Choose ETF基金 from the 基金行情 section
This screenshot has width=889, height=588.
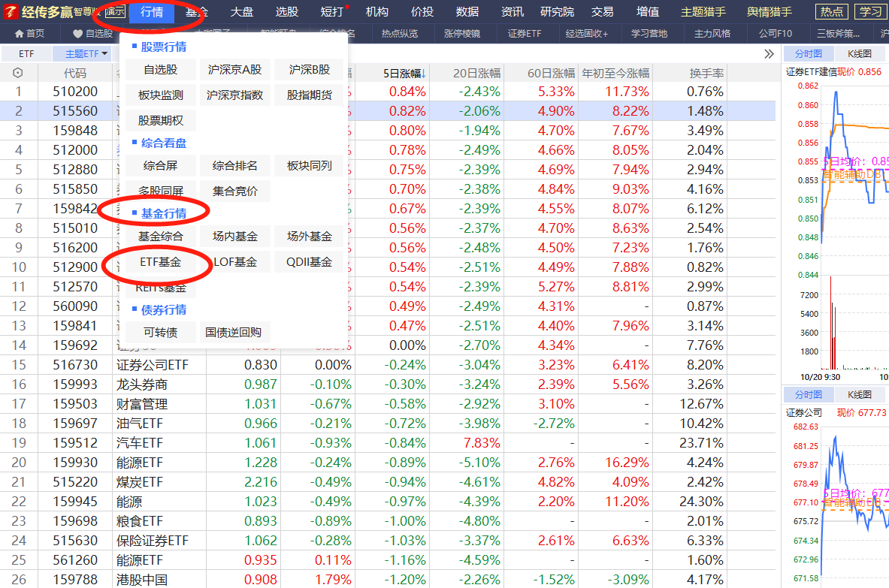160,262
